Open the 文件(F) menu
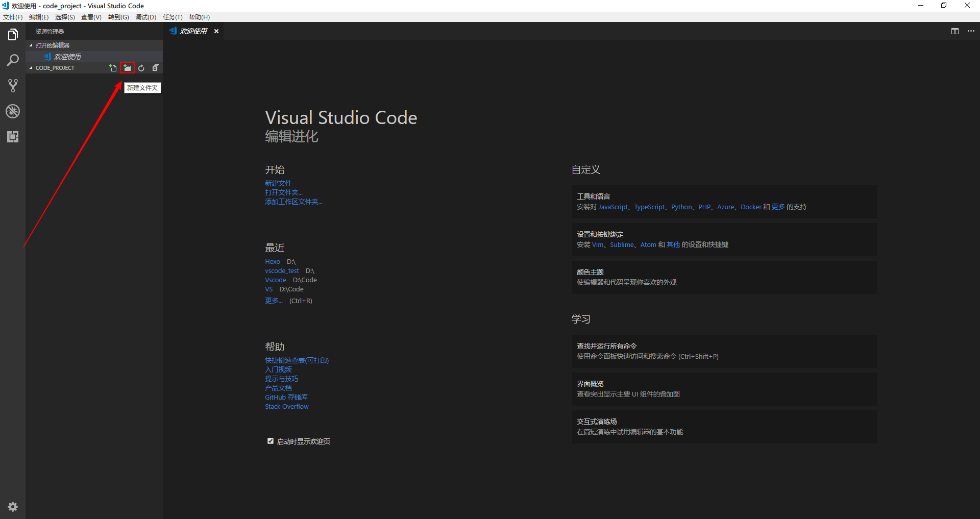The height and width of the screenshot is (519, 980). (13, 17)
